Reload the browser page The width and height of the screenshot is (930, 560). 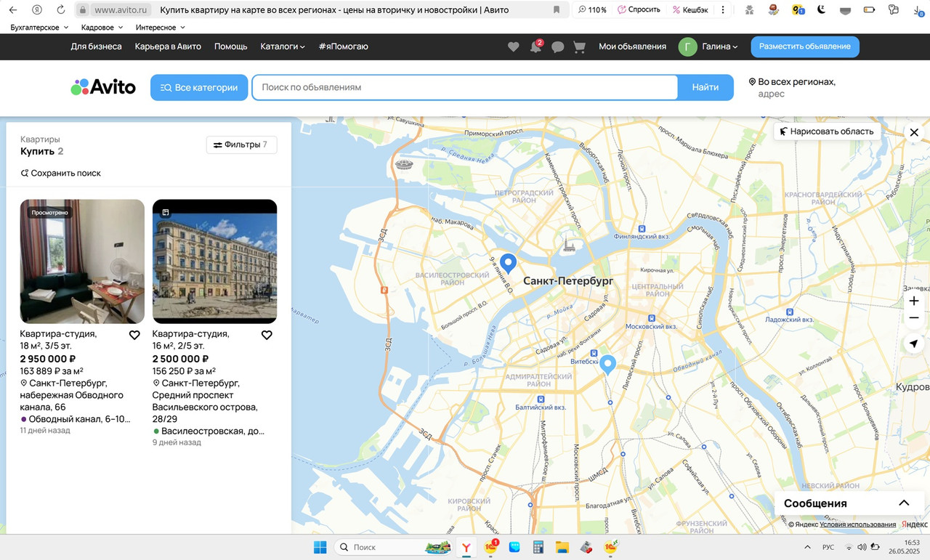coord(60,10)
